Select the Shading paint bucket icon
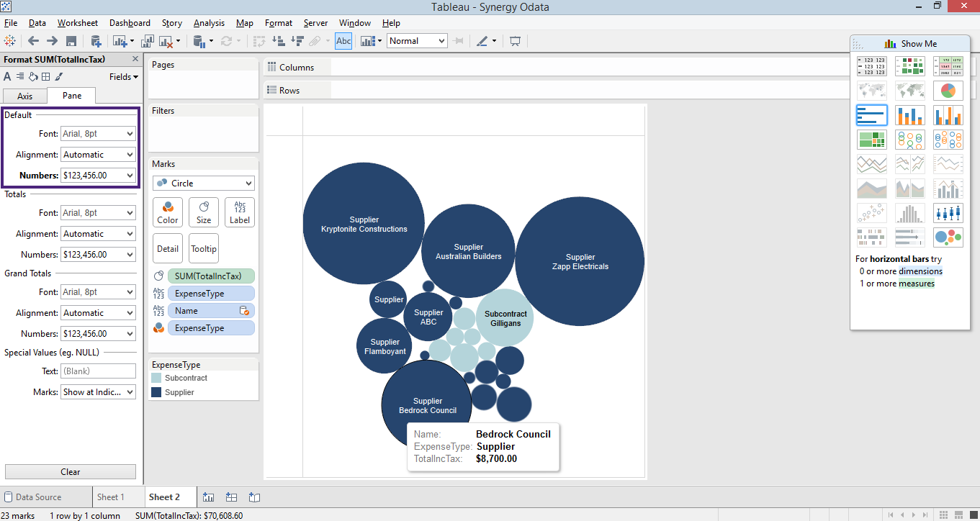 [x=32, y=76]
